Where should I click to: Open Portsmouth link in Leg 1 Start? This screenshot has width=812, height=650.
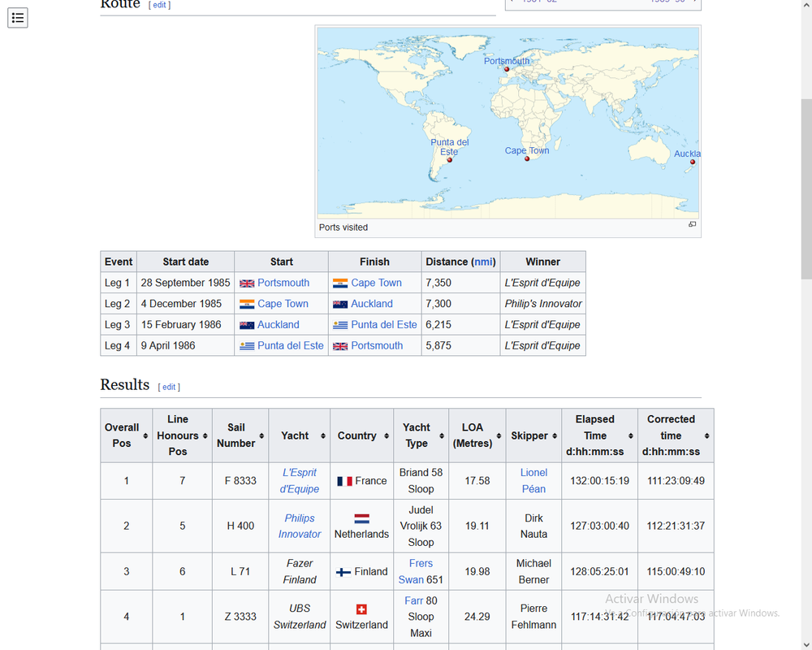click(x=283, y=283)
